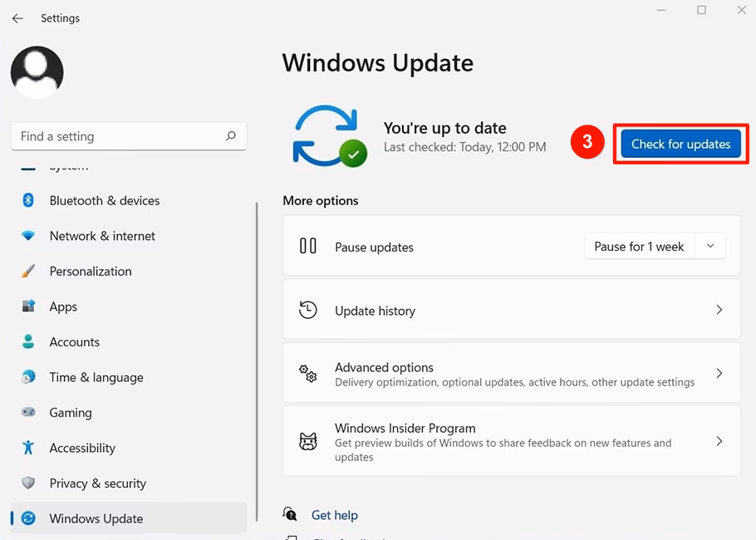Select the Accounts icon
This screenshot has width=756, height=540.
coord(27,341)
